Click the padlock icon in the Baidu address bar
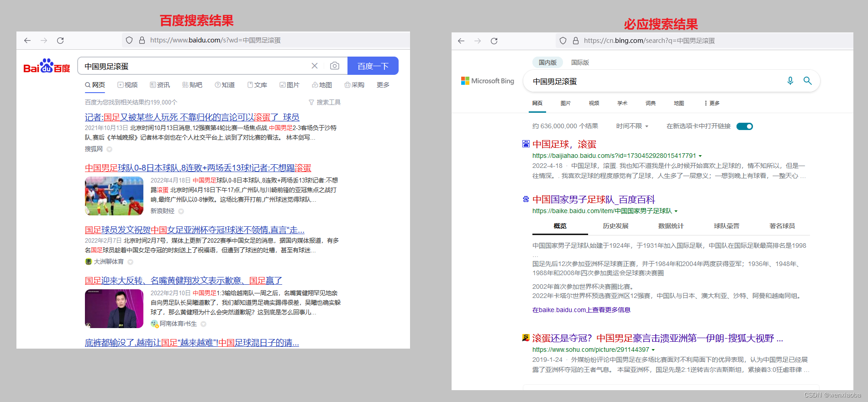 [x=142, y=40]
